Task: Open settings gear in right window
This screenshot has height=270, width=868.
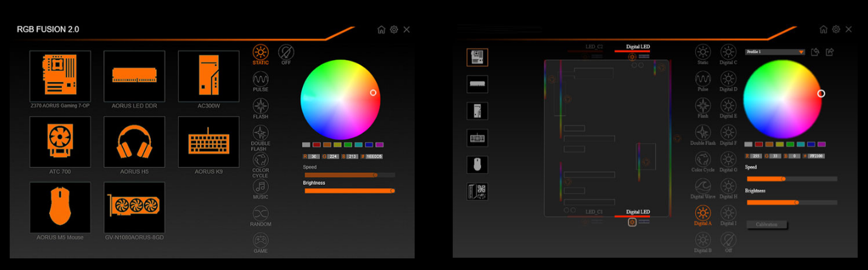Action: point(836,30)
